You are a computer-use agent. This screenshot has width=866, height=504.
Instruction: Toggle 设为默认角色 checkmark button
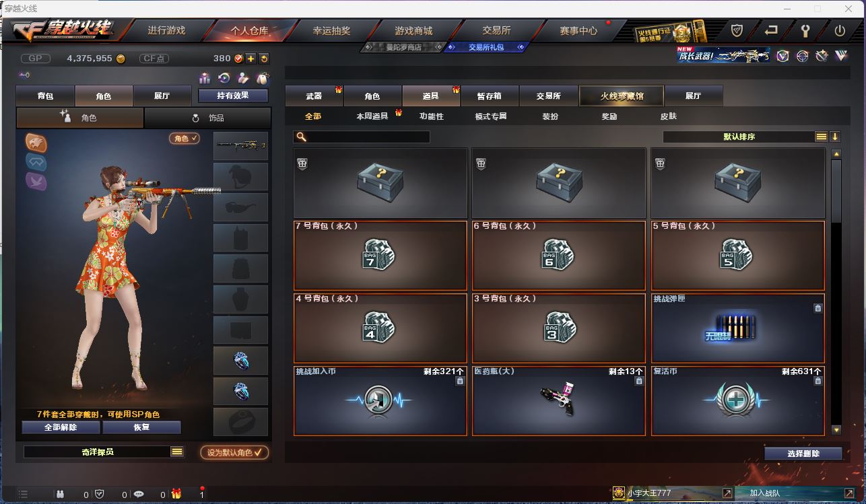point(234,452)
